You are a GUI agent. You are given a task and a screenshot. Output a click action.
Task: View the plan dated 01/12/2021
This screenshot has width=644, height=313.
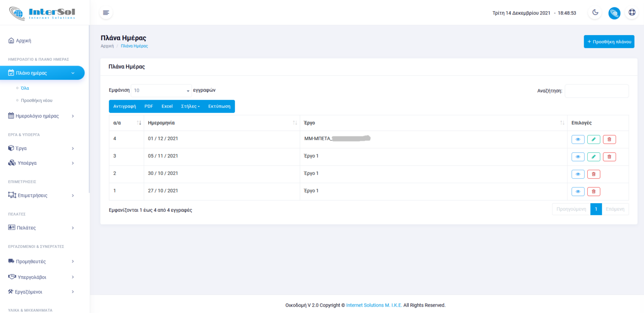click(578, 139)
